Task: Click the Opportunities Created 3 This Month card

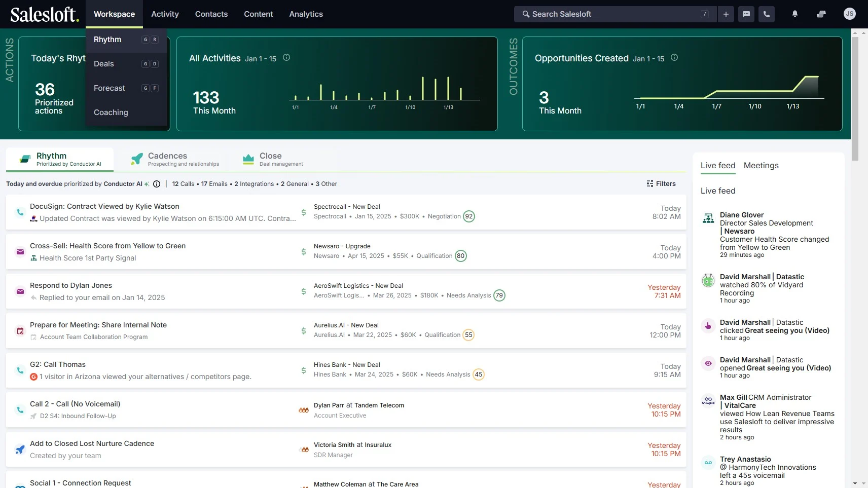Action: [x=682, y=84]
